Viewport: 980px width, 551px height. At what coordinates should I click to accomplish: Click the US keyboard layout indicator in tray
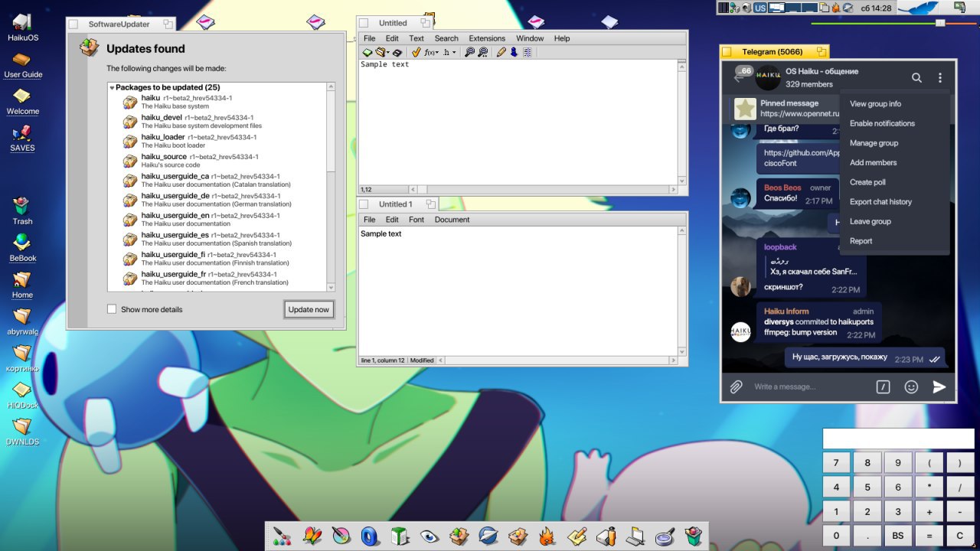(760, 8)
